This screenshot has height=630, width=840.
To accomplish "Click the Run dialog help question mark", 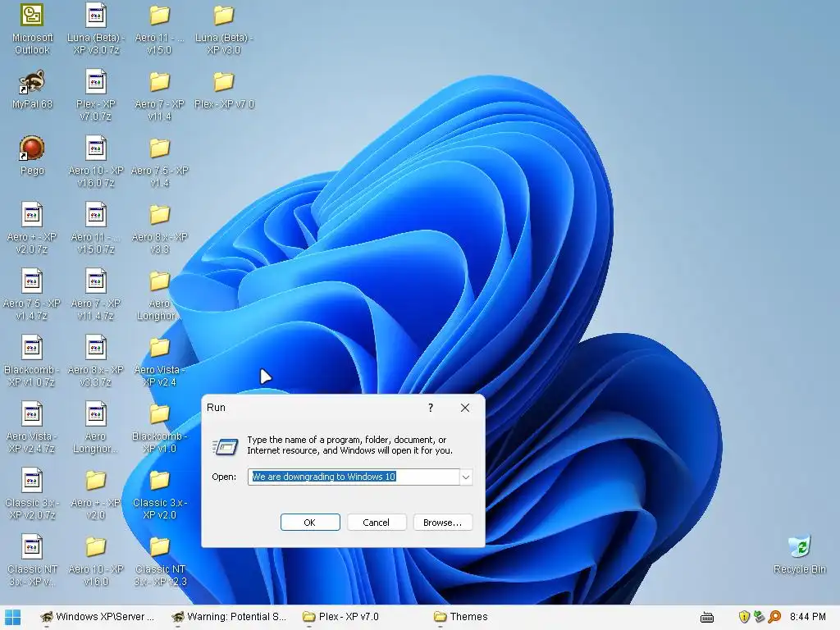I will [431, 408].
